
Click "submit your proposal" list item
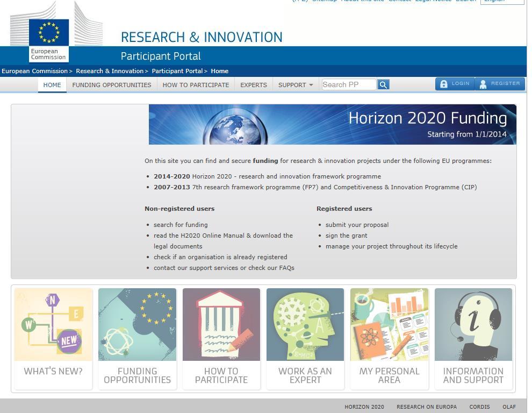click(x=357, y=224)
